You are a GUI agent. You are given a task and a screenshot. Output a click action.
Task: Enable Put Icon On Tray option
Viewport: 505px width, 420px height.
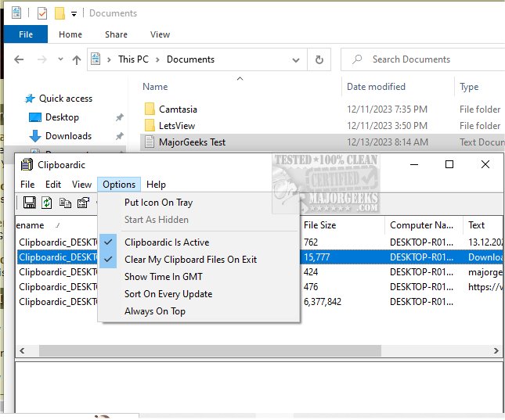199,203
